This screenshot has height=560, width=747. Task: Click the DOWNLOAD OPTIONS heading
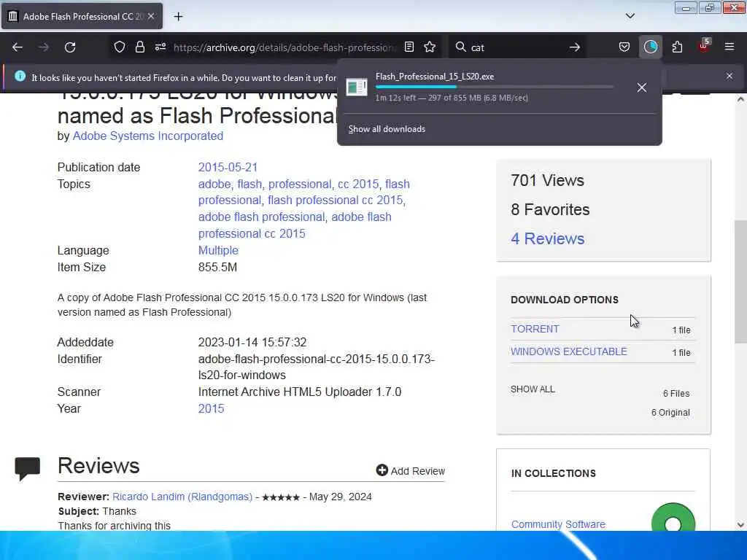[565, 300]
